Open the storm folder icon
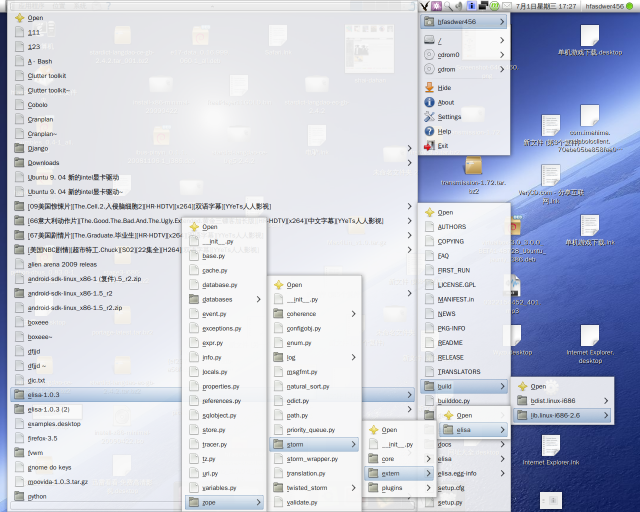640x512 pixels. [x=278, y=444]
